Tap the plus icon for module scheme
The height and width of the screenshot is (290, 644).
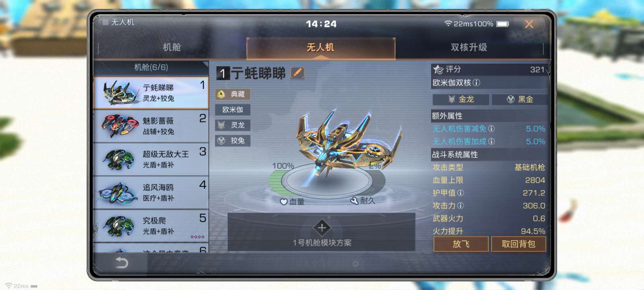click(322, 228)
